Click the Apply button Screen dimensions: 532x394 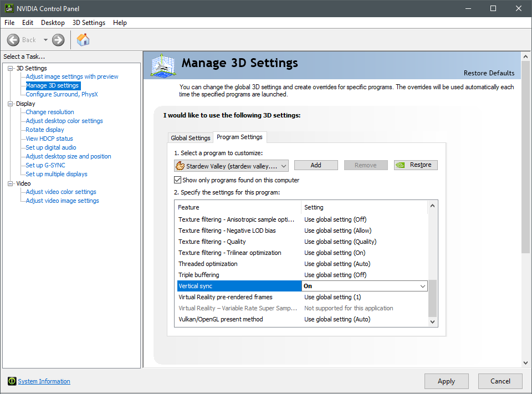click(446, 381)
